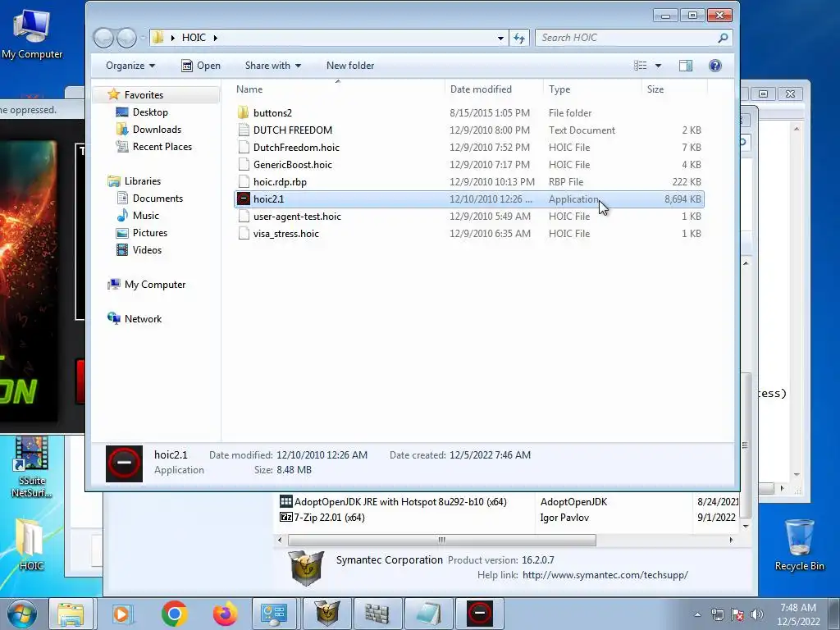The image size is (840, 630).
Task: Launch Firefox from taskbar
Action: pos(225,614)
